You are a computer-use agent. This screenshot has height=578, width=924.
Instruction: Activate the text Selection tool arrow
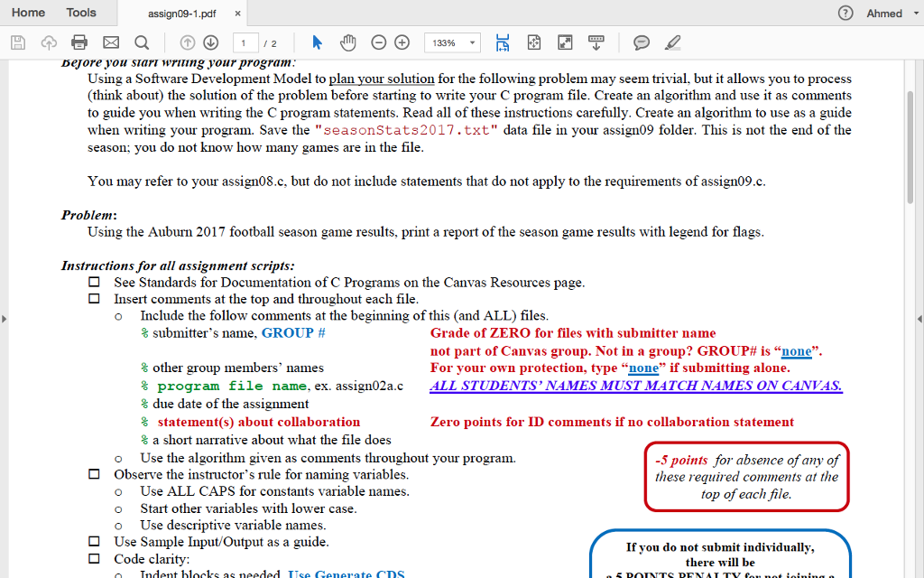317,42
